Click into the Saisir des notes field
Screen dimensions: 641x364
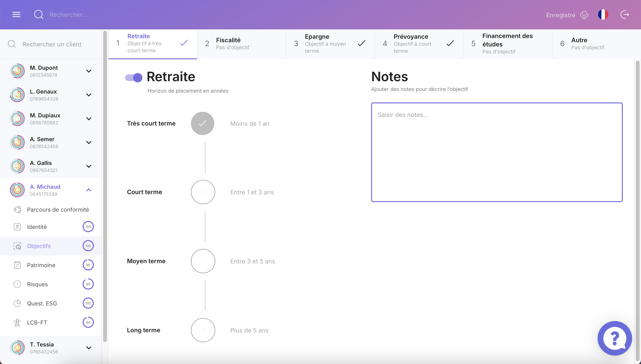coord(497,152)
